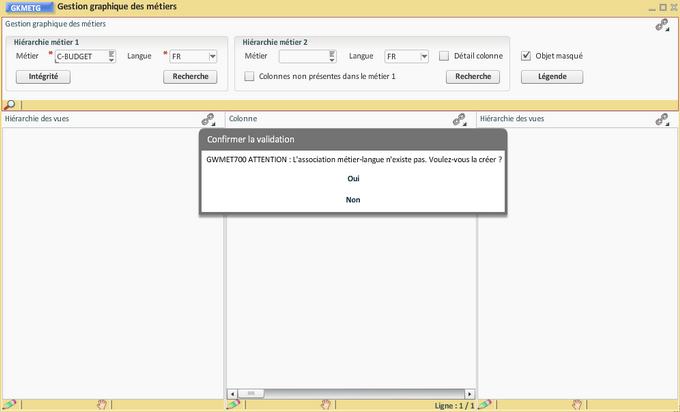Uncheck the Objet masqué checkbox

point(527,56)
